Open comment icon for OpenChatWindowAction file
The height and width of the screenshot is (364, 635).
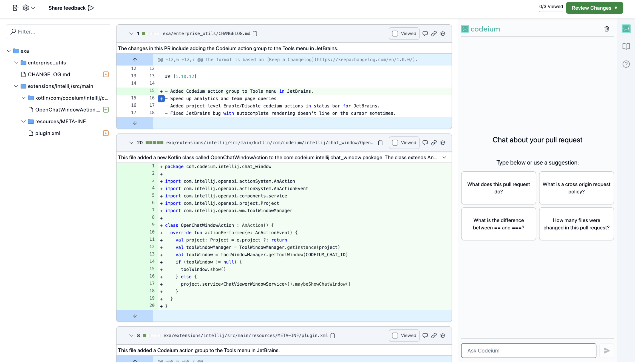(x=425, y=143)
